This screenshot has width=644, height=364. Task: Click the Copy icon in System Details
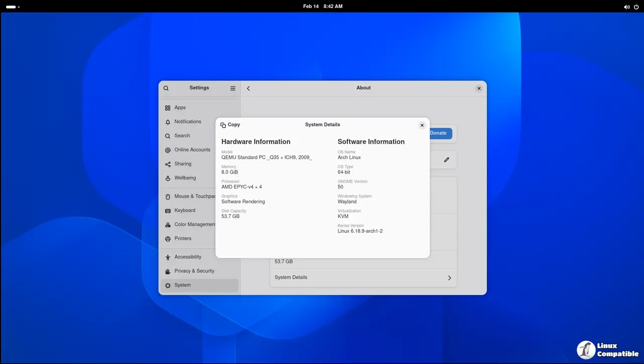(223, 125)
